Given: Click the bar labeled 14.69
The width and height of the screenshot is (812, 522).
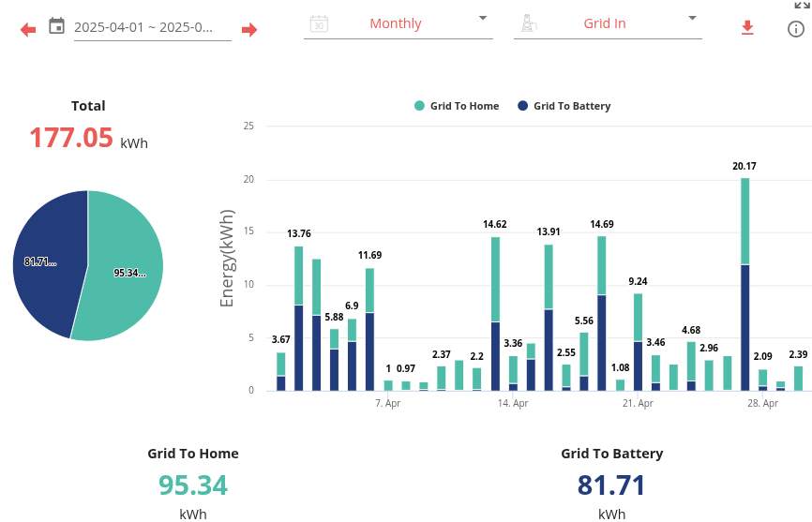Looking at the screenshot, I should tap(602, 314).
